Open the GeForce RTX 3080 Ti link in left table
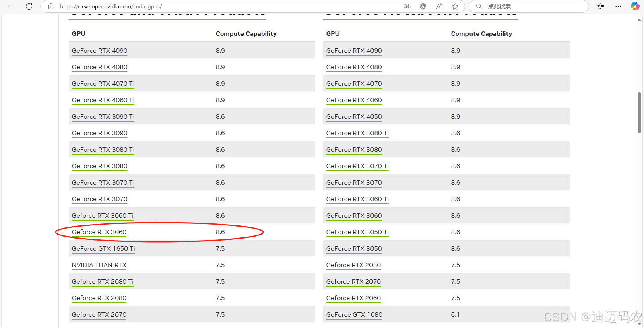This screenshot has width=644, height=328. click(x=103, y=150)
